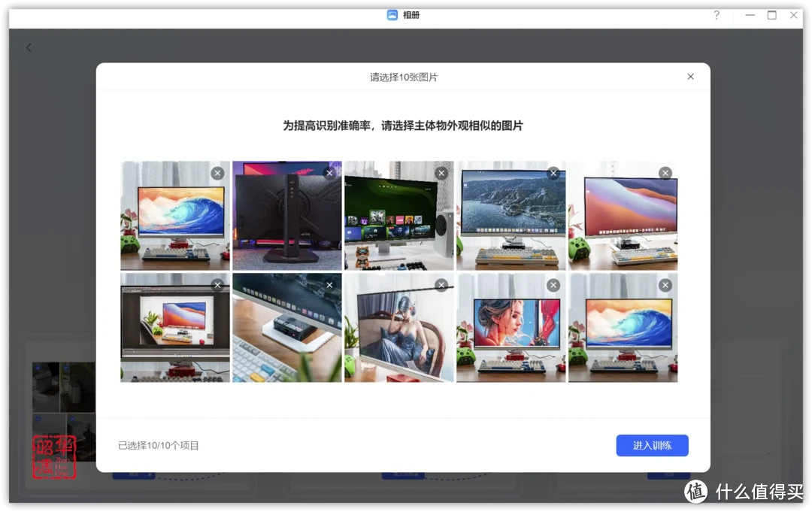The image size is (812, 512).
Task: Remove the coastal wallpaper monitor photo
Action: click(553, 173)
